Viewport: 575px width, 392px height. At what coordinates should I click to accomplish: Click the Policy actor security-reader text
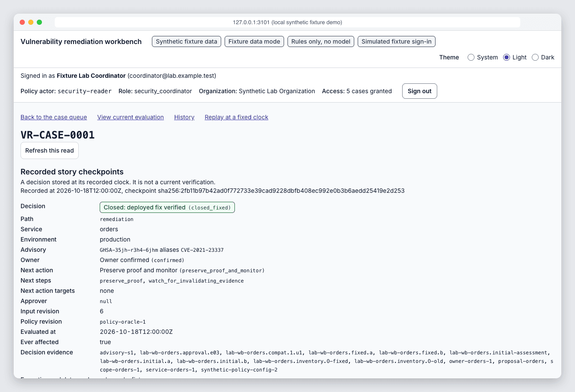66,91
